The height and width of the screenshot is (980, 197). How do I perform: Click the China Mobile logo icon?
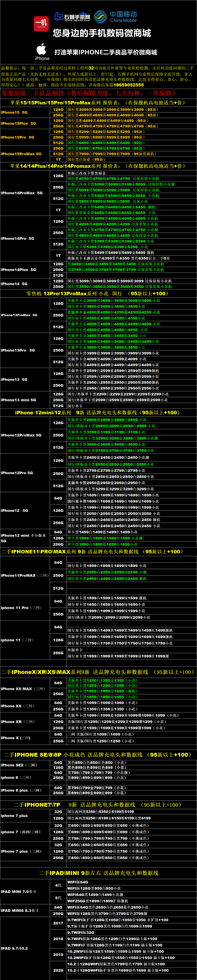tap(100, 17)
